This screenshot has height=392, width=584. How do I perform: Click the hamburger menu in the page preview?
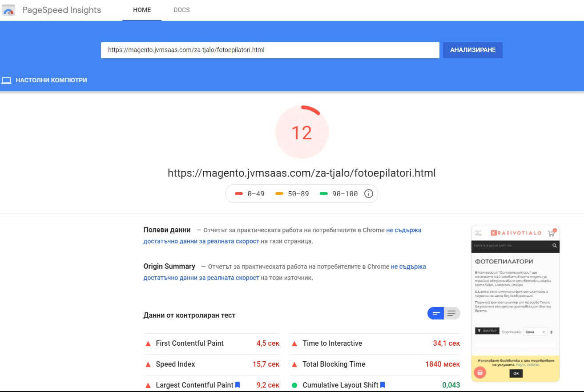[x=479, y=233]
